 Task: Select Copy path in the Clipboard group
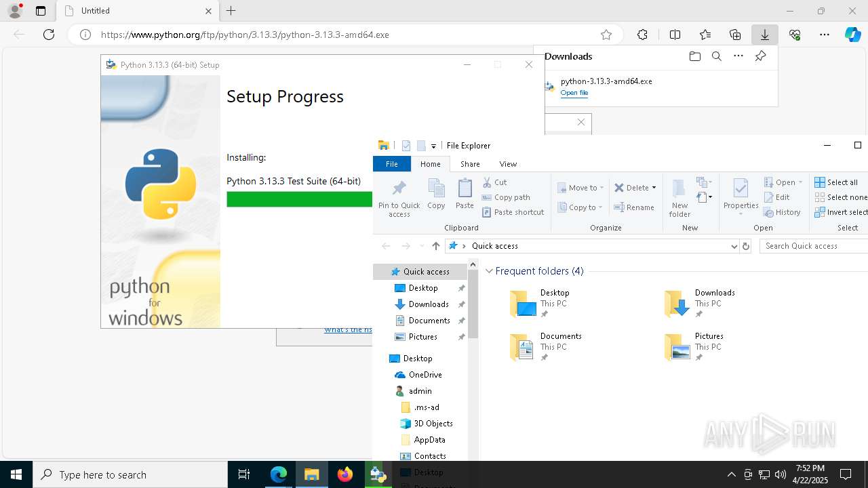click(506, 197)
